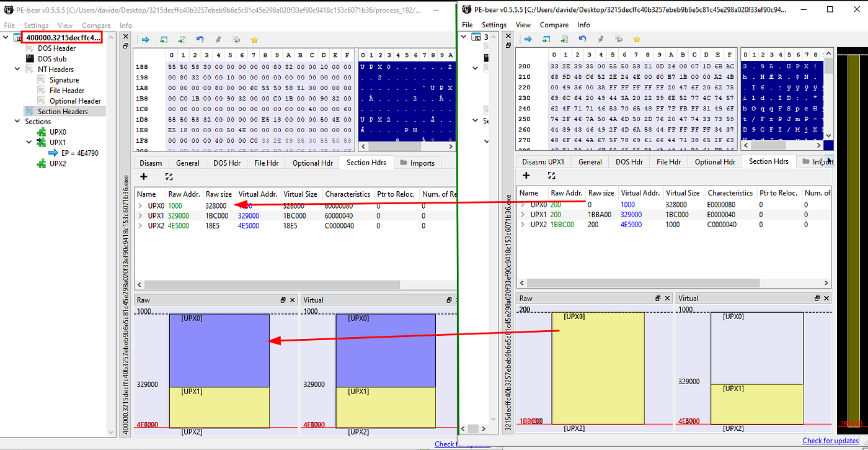Click the DOS stub console icon

click(x=29, y=59)
